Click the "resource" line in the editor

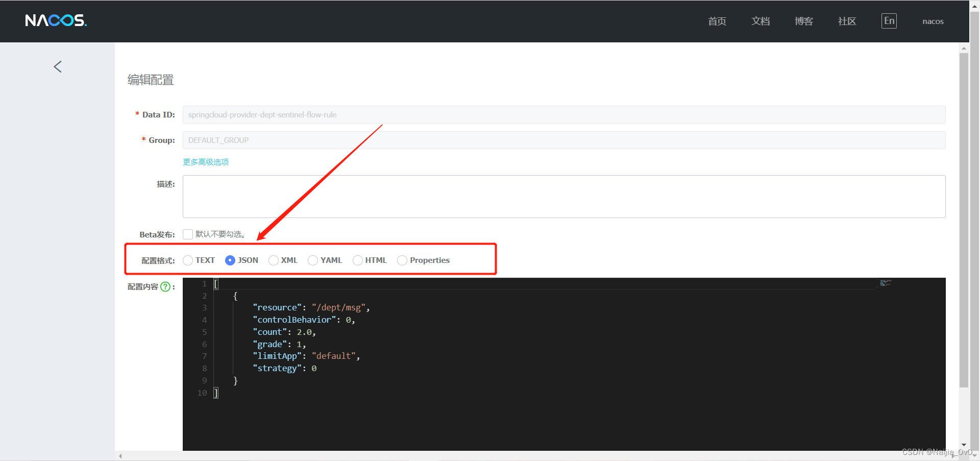click(311, 307)
